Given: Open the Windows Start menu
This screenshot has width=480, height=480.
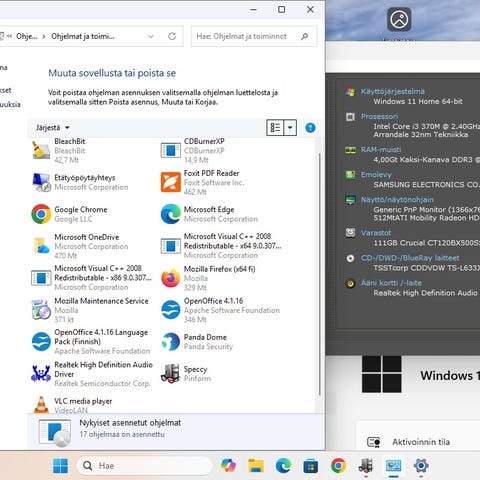Looking at the screenshot, I should (60, 465).
